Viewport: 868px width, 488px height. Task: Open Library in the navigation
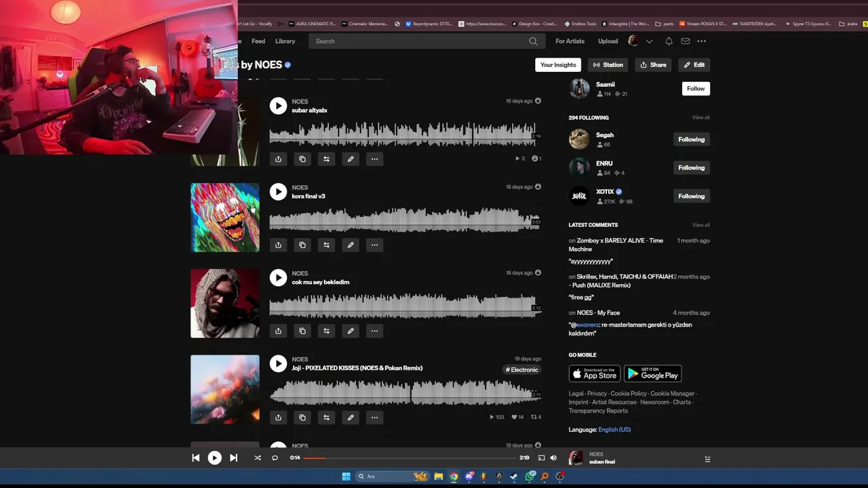[285, 41]
